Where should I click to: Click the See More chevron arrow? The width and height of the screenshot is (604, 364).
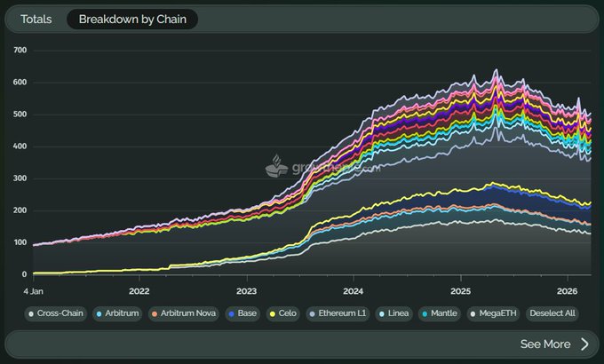(x=584, y=344)
